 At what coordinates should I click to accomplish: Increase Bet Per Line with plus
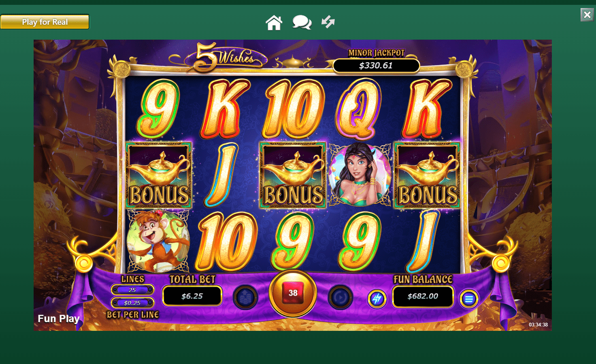(x=150, y=303)
